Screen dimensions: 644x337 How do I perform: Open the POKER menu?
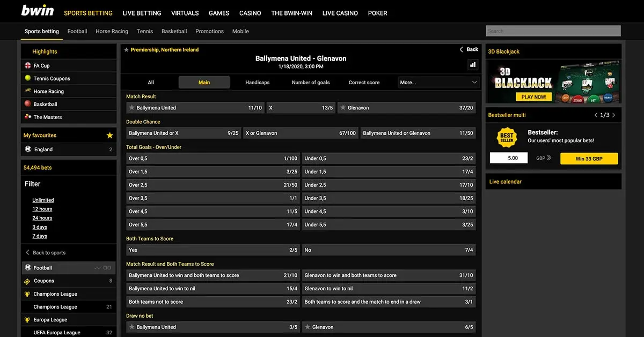[378, 13]
